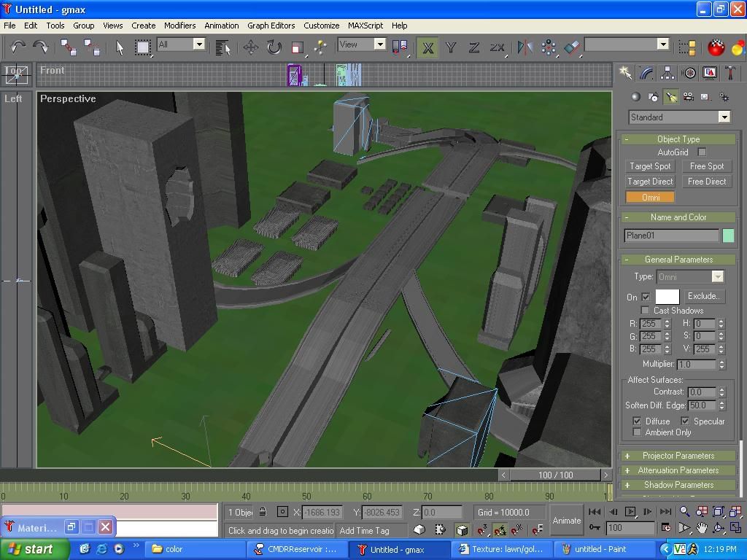Viewport: 747px width, 560px height.
Task: Expand the Attenuation Parameters rollout
Action: point(678,470)
